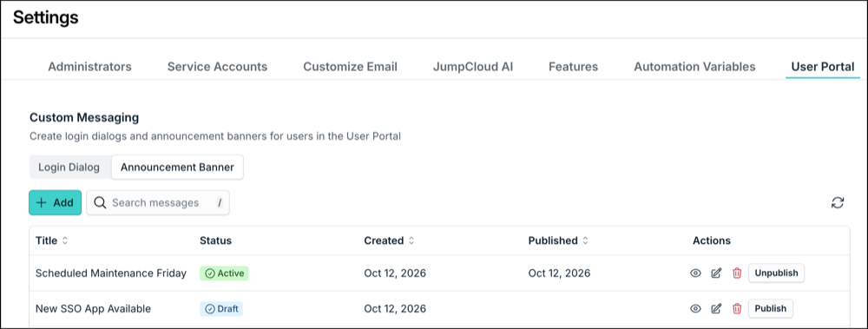The width and height of the screenshot is (868, 329).
Task: Click the Actions column header
Action: pos(712,241)
